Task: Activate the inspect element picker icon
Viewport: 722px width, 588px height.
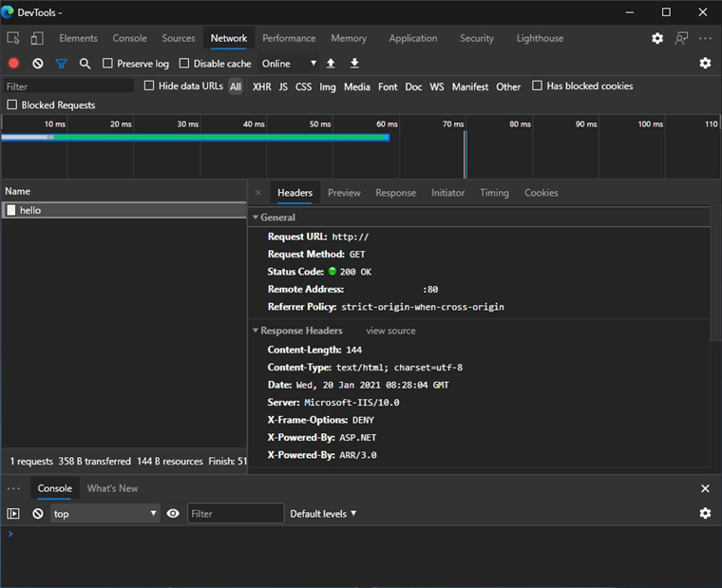Action: [13, 38]
